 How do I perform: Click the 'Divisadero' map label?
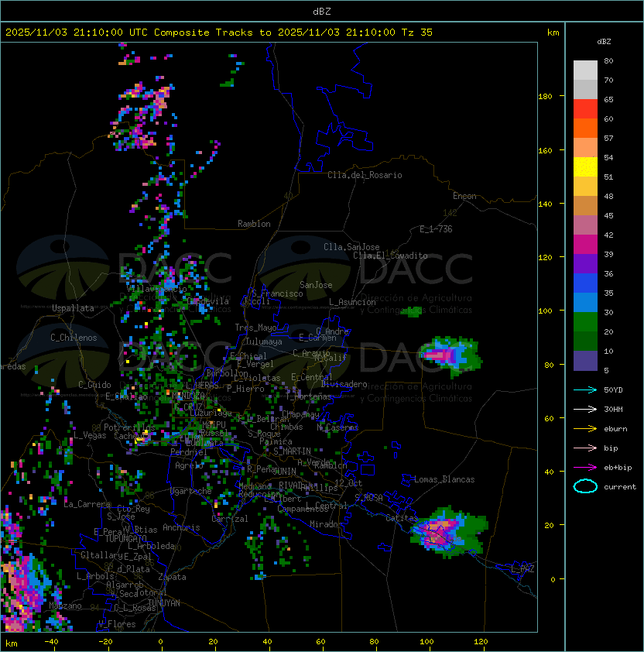[x=344, y=384]
